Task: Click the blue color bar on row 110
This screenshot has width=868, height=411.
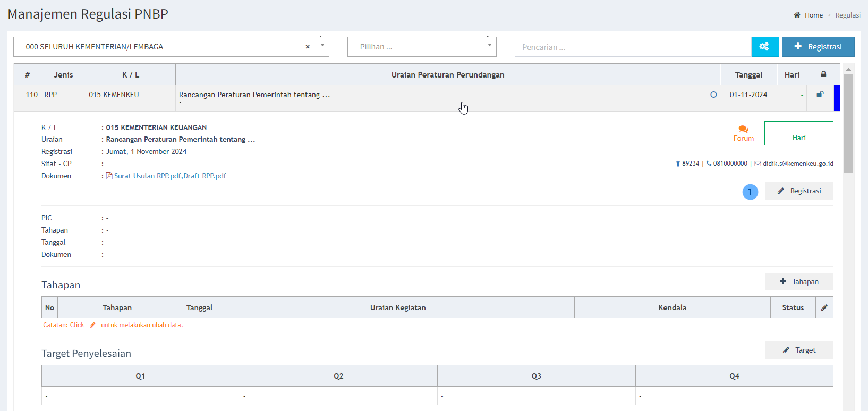Action: 837,98
